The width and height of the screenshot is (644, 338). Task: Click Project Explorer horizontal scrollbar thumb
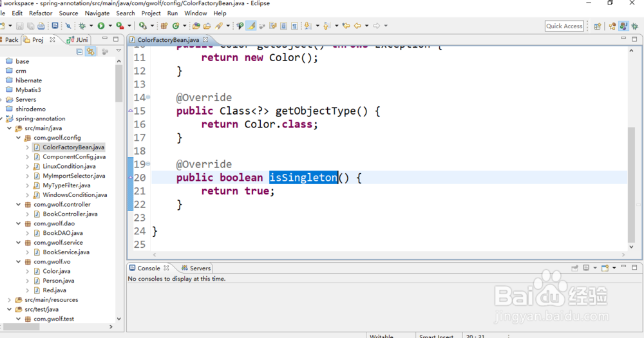coord(20,327)
